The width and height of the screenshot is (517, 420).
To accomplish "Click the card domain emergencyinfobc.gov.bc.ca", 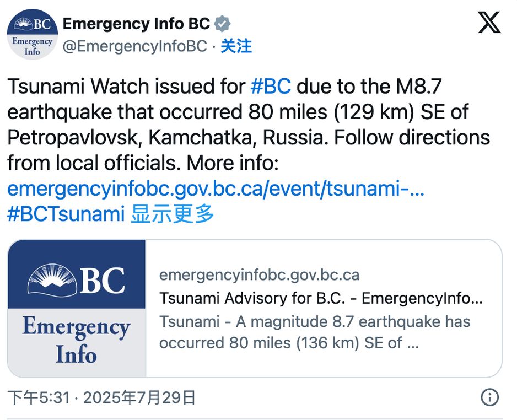I will pos(259,274).
